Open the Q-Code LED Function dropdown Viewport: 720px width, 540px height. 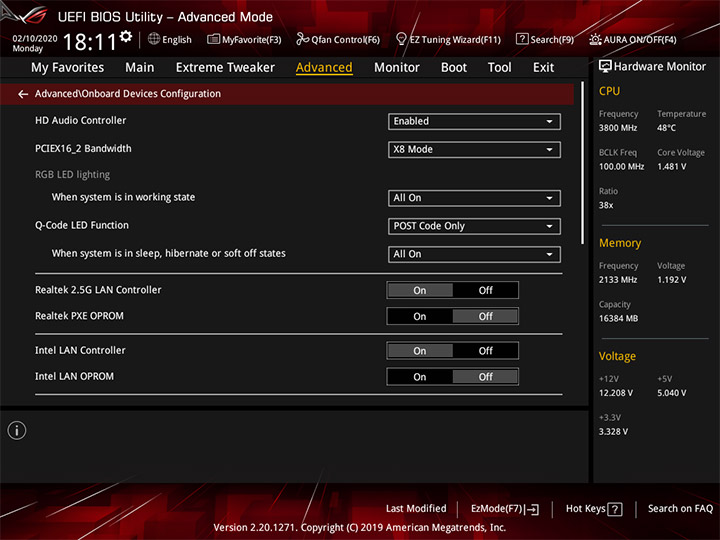tap(474, 226)
